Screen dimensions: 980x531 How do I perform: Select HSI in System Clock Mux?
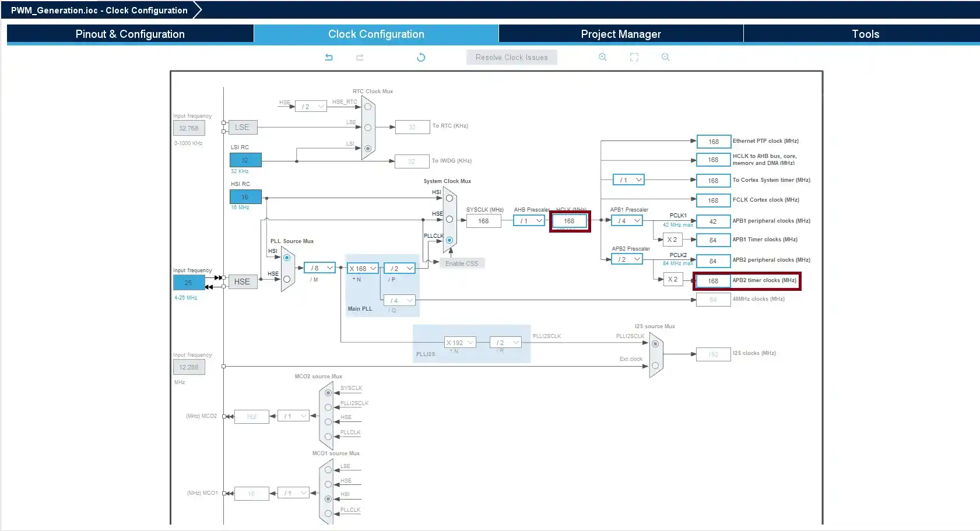pyautogui.click(x=449, y=198)
